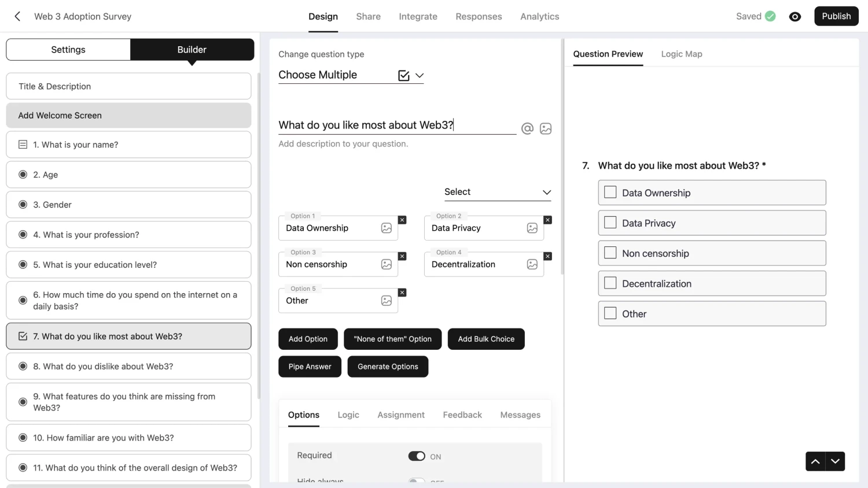The width and height of the screenshot is (868, 488).
Task: Enable the Hide always switch
Action: 417,482
